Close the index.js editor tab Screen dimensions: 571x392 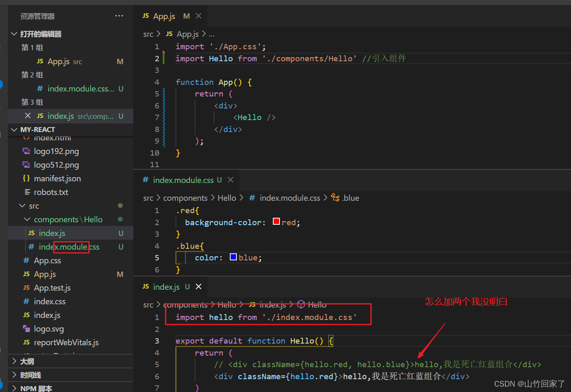[199, 286]
